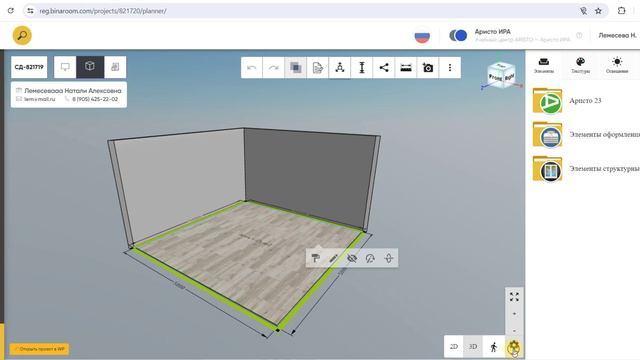Click the undo arrow in the toolbar
The image size is (640, 360).
252,68
